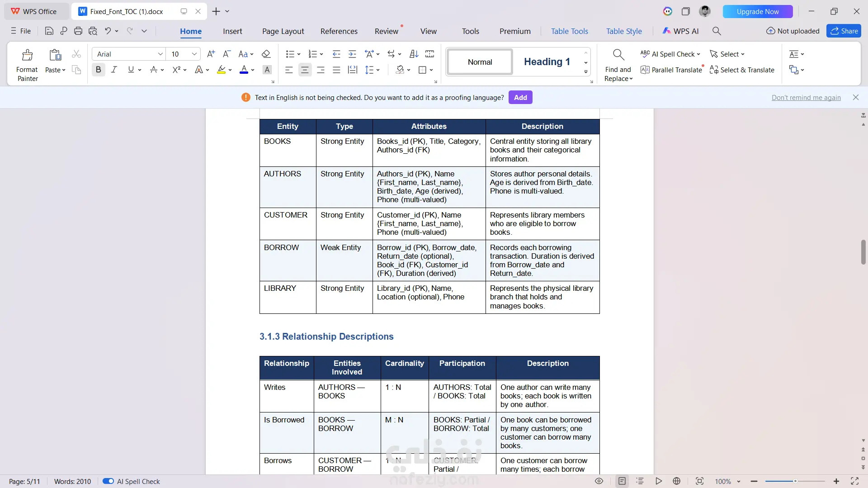The height and width of the screenshot is (488, 868).
Task: Click the Cut scissors icon
Action: [76, 54]
